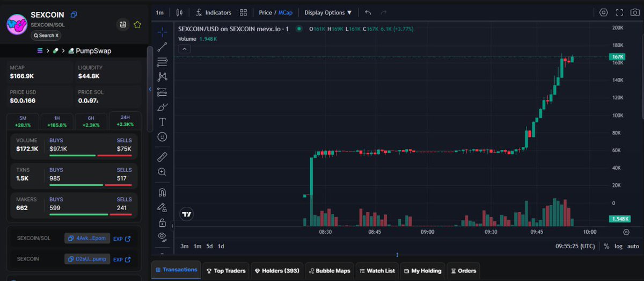
Task: Select the 24H timeframe stats tab
Action: tap(125, 121)
